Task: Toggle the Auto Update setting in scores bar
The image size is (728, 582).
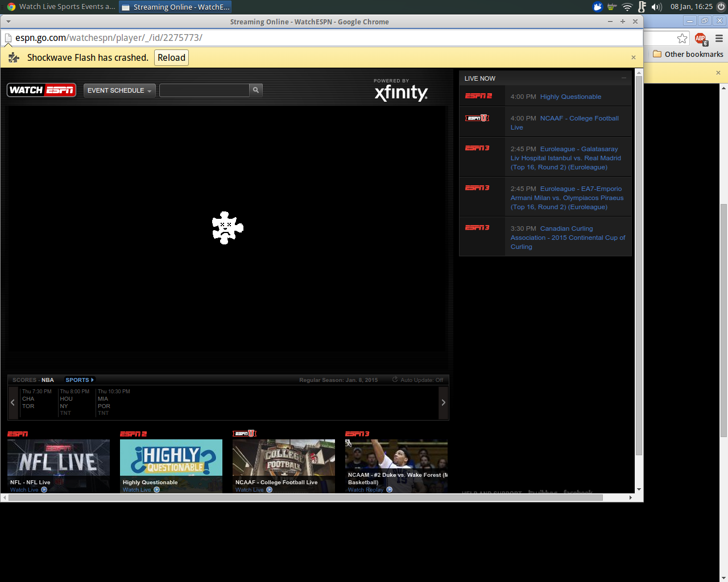Action: (x=417, y=380)
